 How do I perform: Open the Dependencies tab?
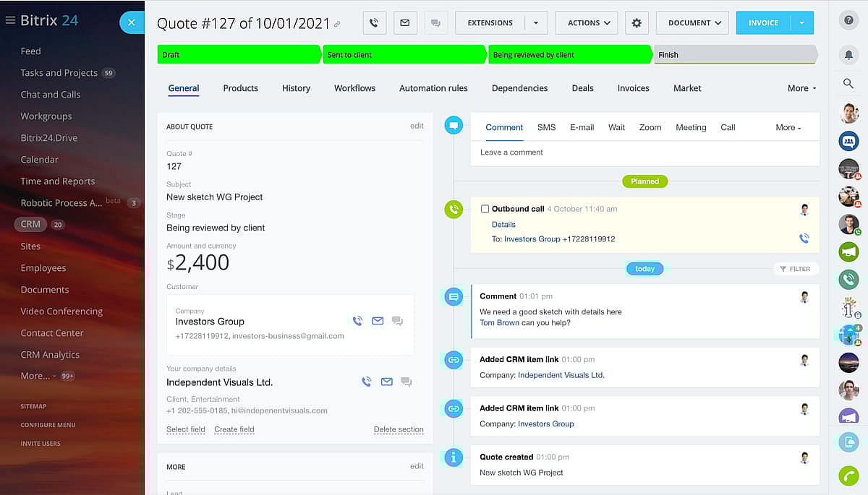pyautogui.click(x=519, y=88)
